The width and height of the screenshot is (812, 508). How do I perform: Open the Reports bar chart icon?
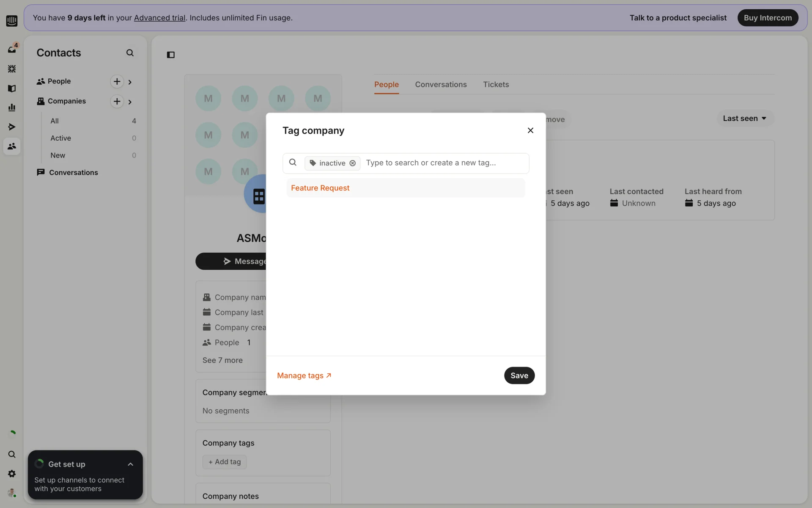click(12, 108)
